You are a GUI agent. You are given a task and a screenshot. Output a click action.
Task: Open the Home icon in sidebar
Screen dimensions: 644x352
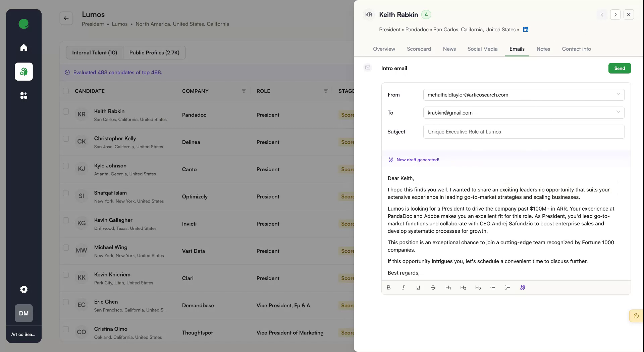pos(23,48)
